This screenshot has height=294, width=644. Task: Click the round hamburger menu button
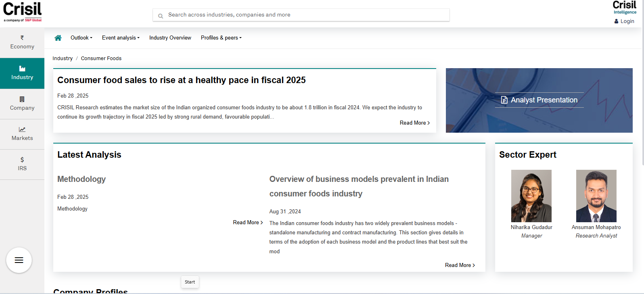click(x=19, y=260)
